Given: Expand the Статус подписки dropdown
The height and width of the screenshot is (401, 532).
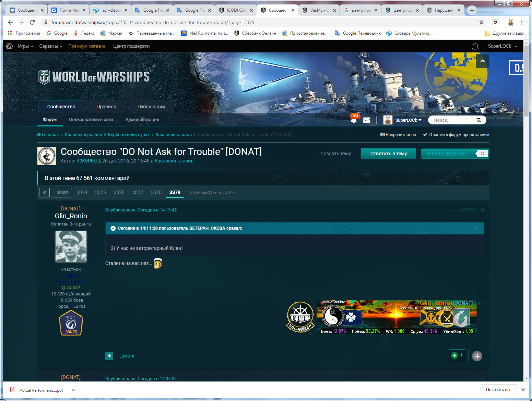Looking at the screenshot, I should (x=447, y=154).
